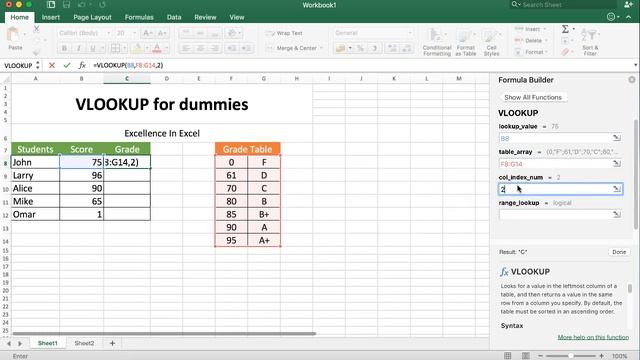Open the Insert ribbon tab
Image resolution: width=640 pixels, height=360 pixels.
point(51,17)
